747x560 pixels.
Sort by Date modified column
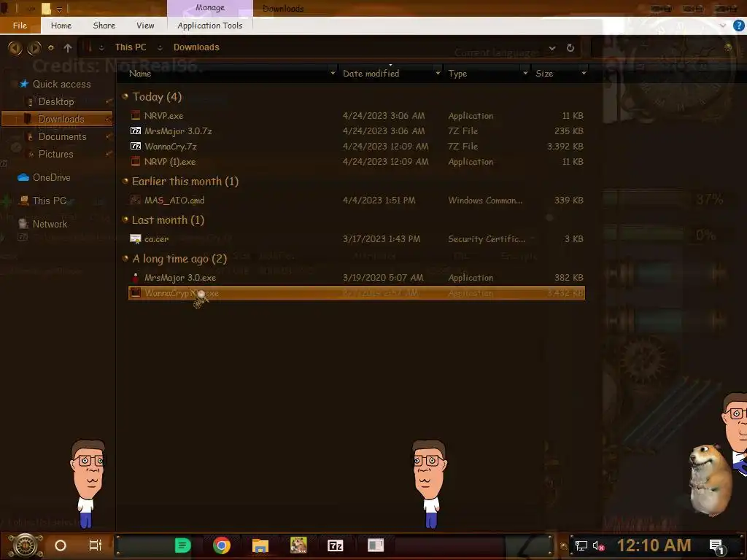click(371, 74)
